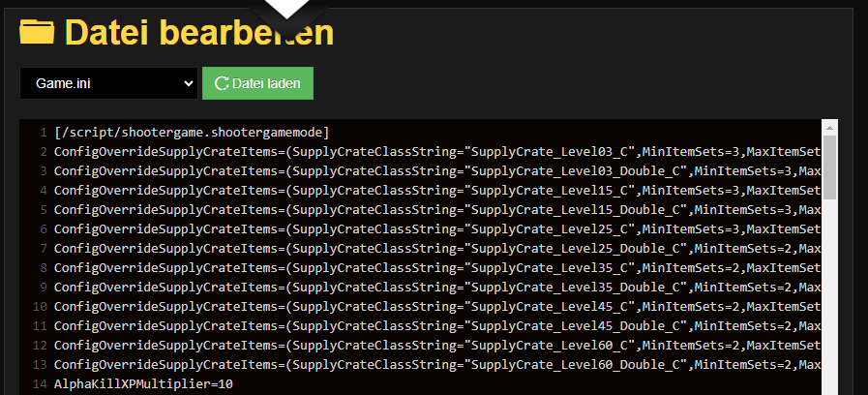This screenshot has height=395, width=868.
Task: Click the line containing SupplyCrate_Level45_Double_C
Action: pyautogui.click(x=437, y=326)
